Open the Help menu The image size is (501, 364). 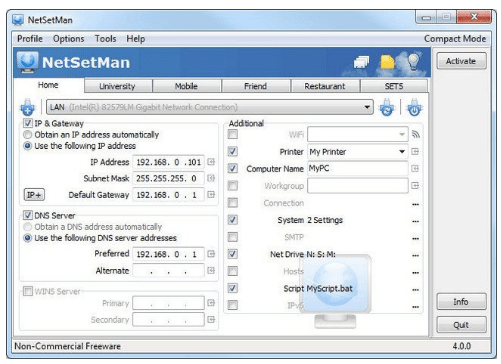coord(136,39)
